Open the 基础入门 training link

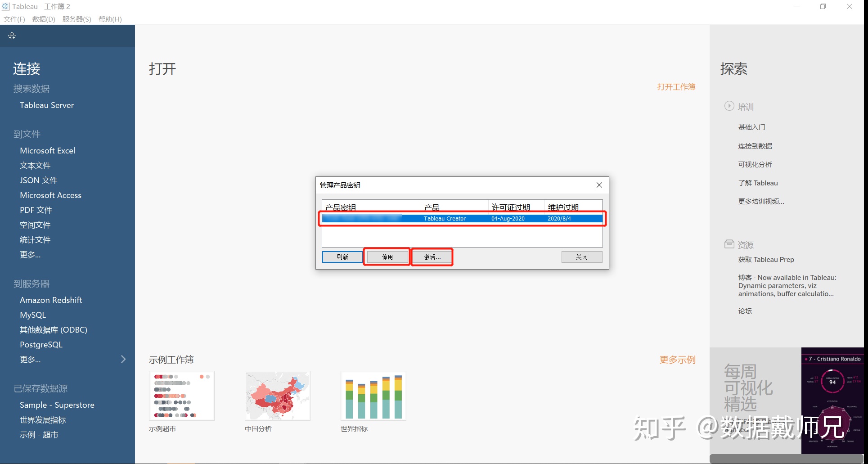pyautogui.click(x=751, y=127)
